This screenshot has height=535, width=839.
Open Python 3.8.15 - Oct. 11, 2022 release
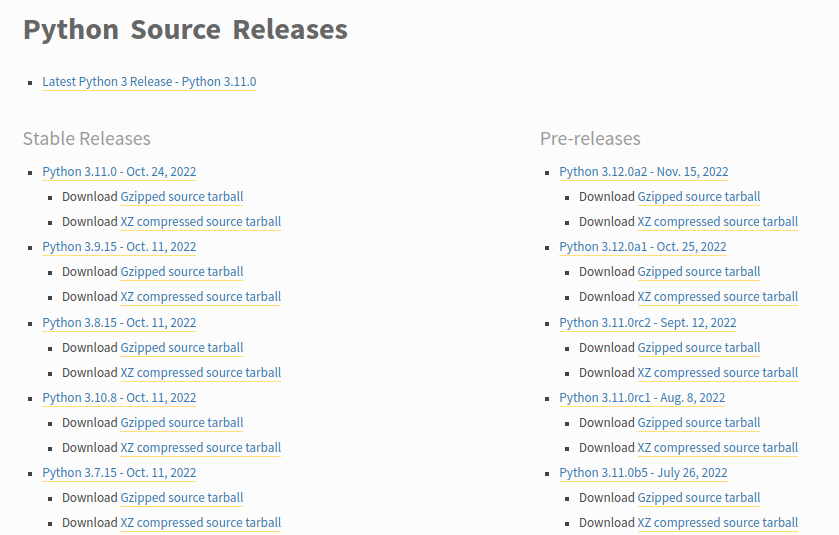click(x=119, y=323)
